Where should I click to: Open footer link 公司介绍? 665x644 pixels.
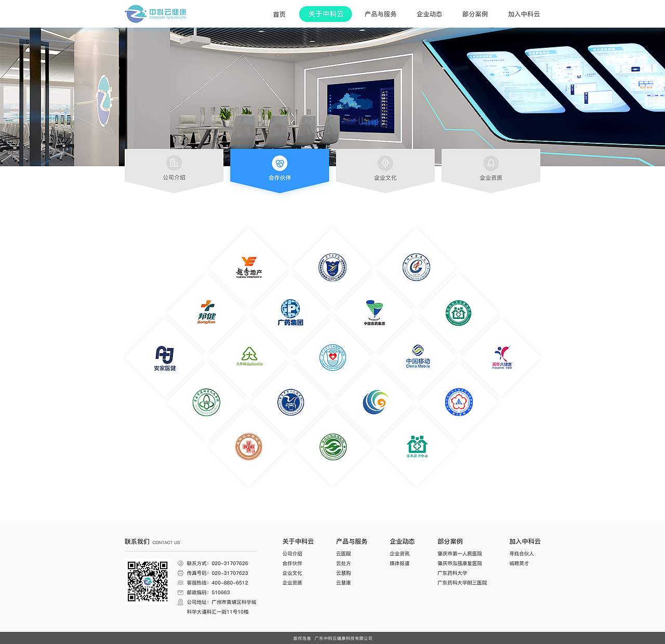[292, 554]
